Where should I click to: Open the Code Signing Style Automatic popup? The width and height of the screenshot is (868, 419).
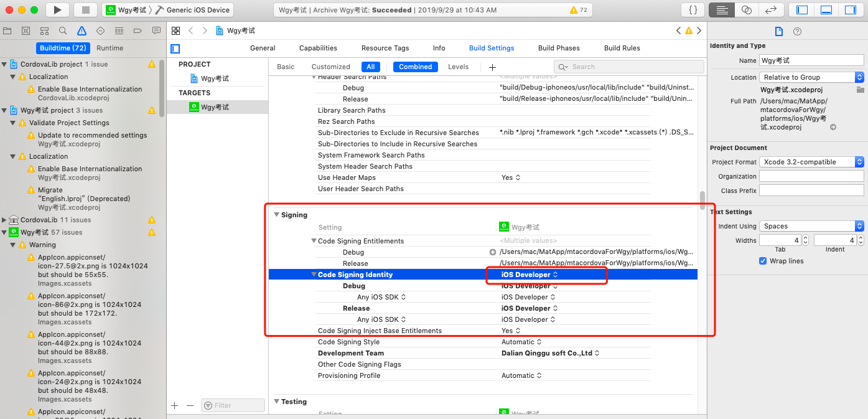521,342
